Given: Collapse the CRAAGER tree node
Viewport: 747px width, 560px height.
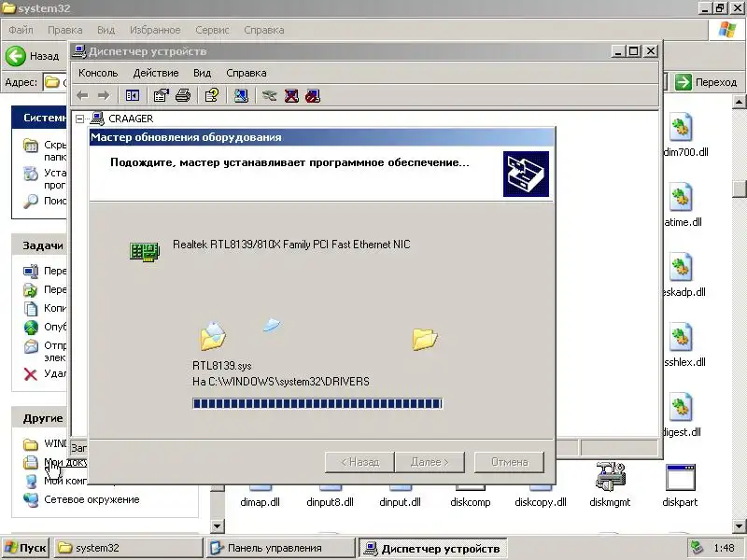Looking at the screenshot, I should (80, 119).
